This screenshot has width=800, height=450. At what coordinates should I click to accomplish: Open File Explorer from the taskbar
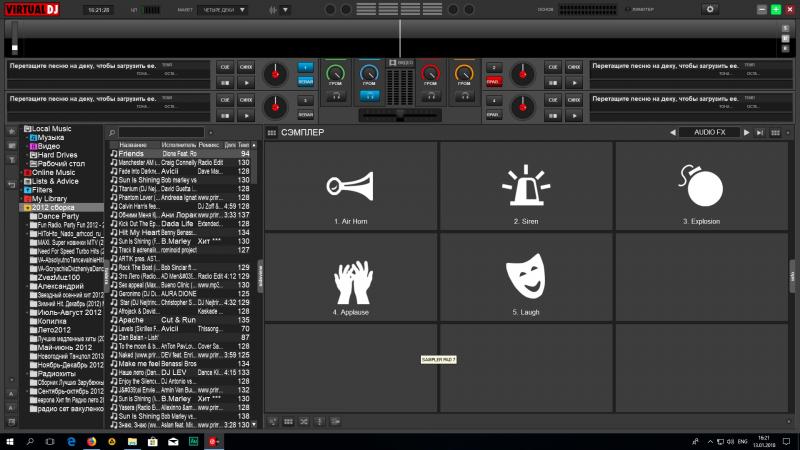[x=132, y=441]
